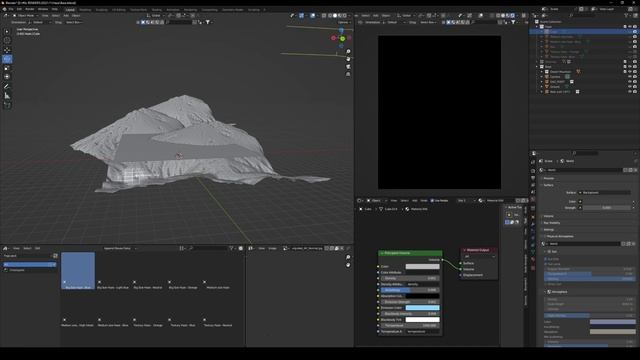Select the highlighted asset thumbnail in asset browser

pyautogui.click(x=78, y=271)
